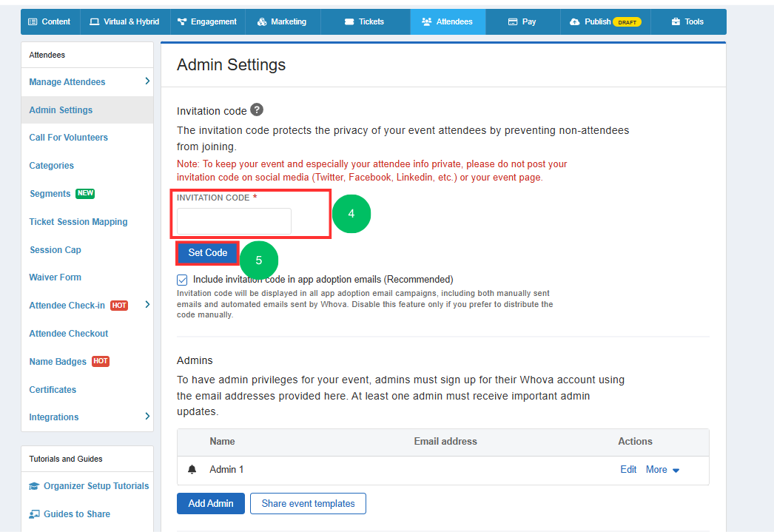The image size is (774, 532).
Task: Open the More dropdown for Admin 1
Action: click(662, 470)
